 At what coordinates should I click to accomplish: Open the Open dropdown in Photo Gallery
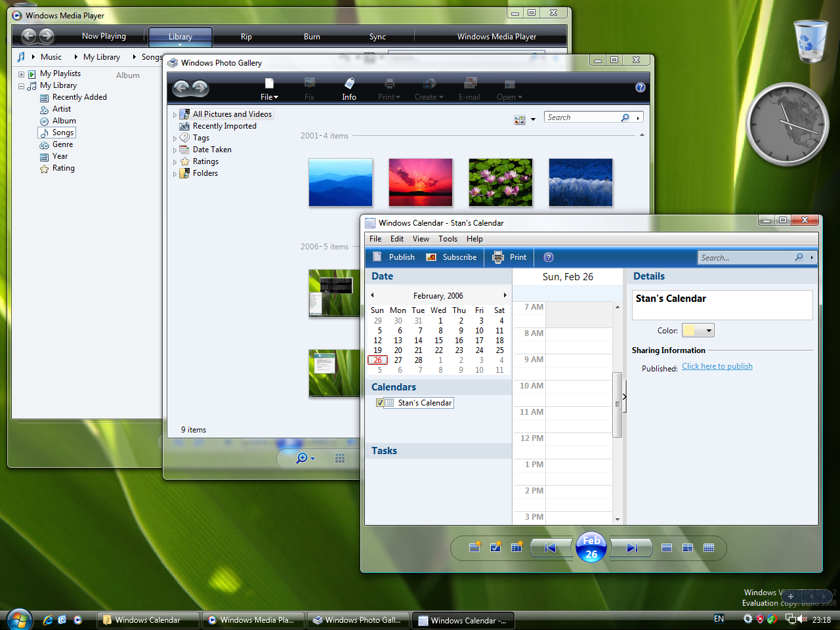coord(509,89)
